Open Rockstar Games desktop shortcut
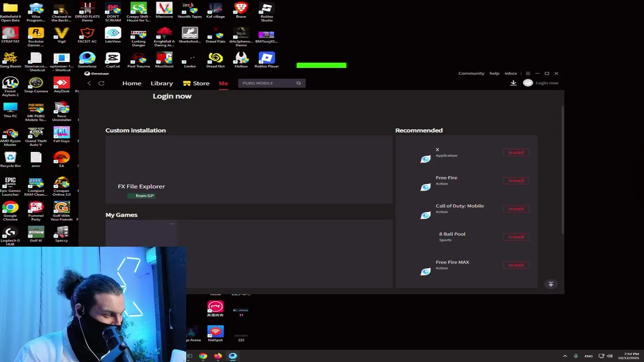Viewport: 644px width, 362px height. [x=36, y=37]
